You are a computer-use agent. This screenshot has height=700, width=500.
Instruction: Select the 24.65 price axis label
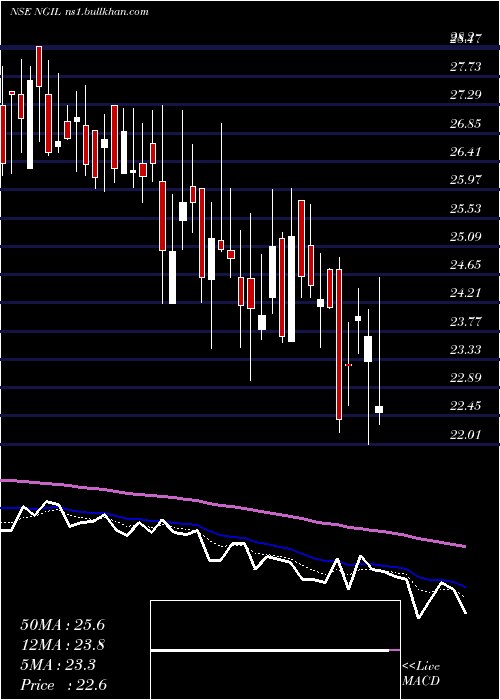point(465,265)
